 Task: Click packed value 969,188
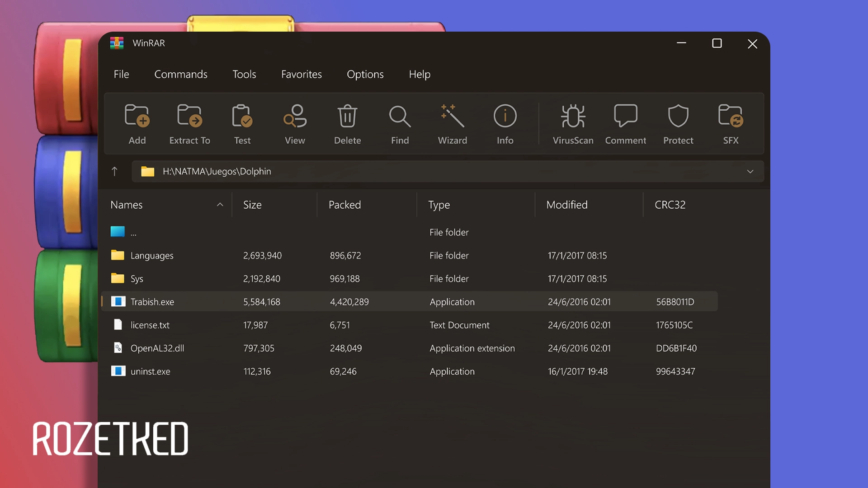[344, 279]
